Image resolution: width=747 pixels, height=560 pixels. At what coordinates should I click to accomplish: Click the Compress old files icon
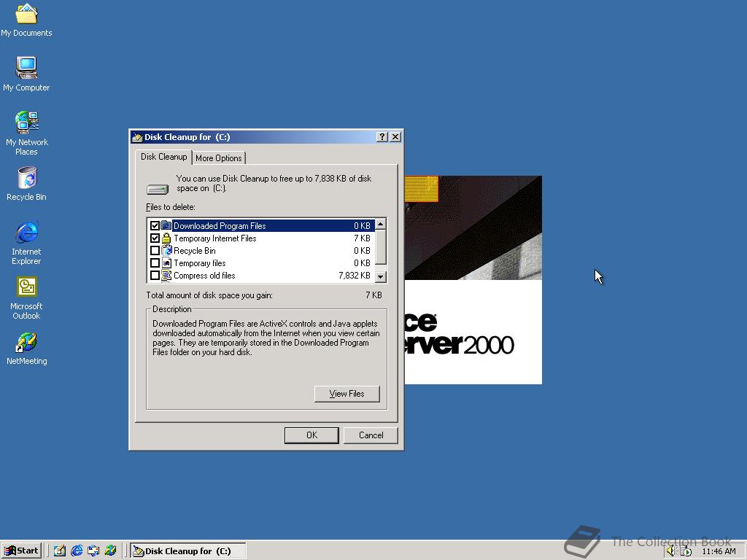166,275
